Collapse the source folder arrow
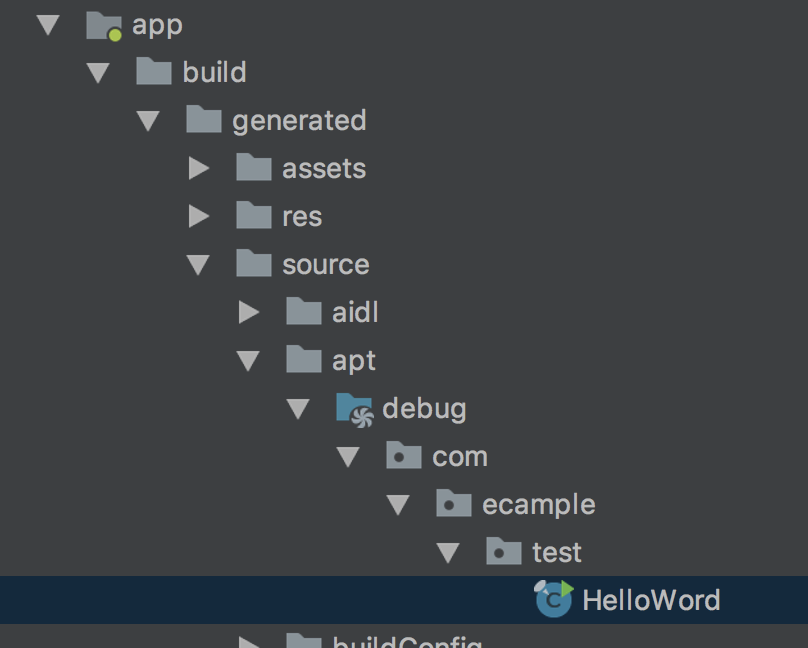Screen dimensions: 808x648 pos(198,265)
